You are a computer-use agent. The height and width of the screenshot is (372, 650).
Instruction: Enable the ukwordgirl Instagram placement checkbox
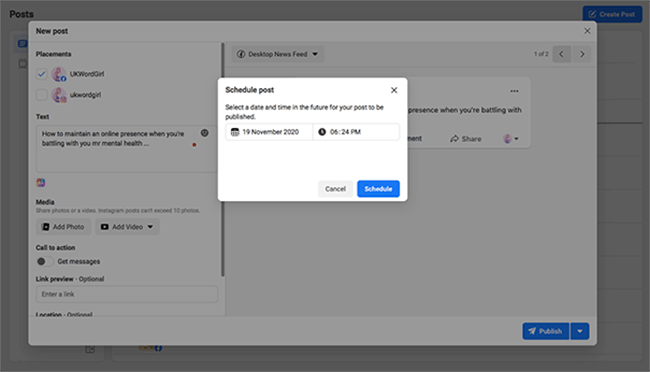(x=41, y=95)
